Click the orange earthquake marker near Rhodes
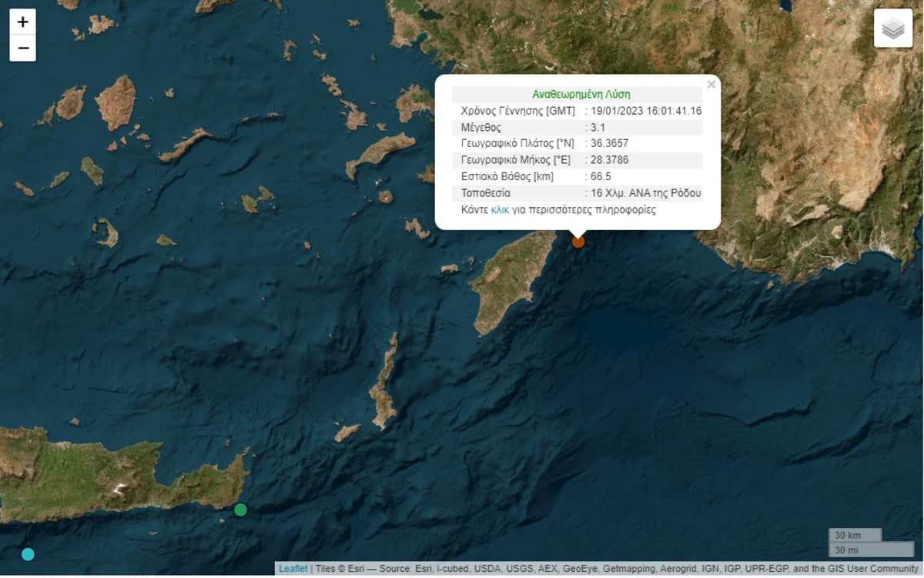This screenshot has width=924, height=578. (577, 242)
